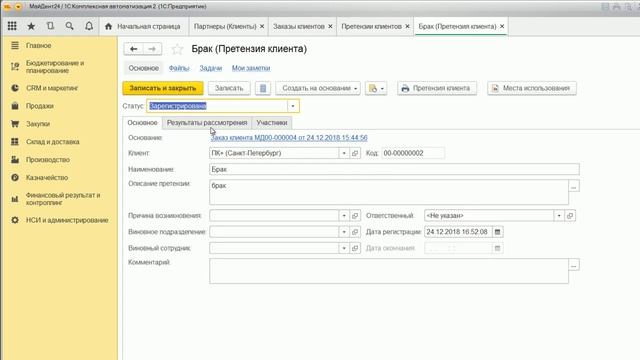The width and height of the screenshot is (640, 360).
Task: Print the Претензия клиента form
Action: click(x=437, y=88)
